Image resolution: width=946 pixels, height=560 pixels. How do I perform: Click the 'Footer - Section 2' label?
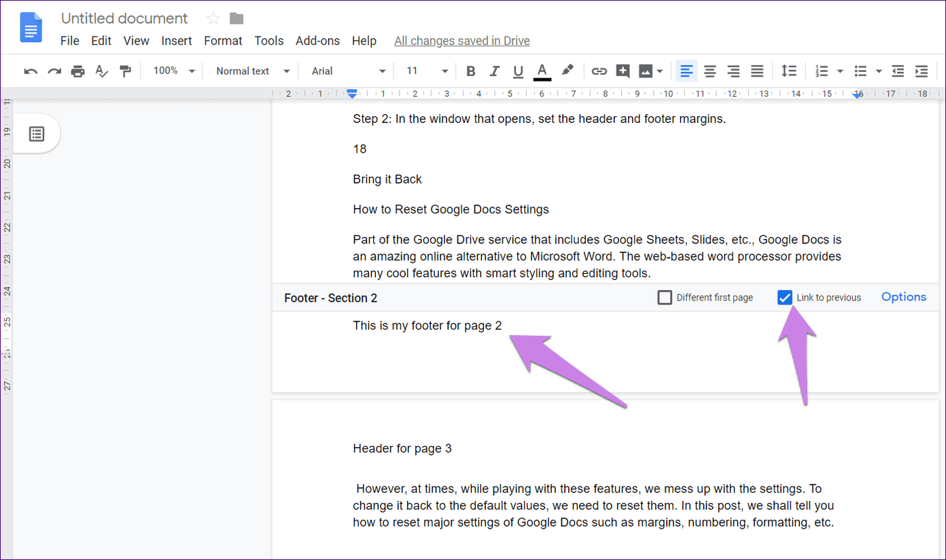tap(331, 298)
